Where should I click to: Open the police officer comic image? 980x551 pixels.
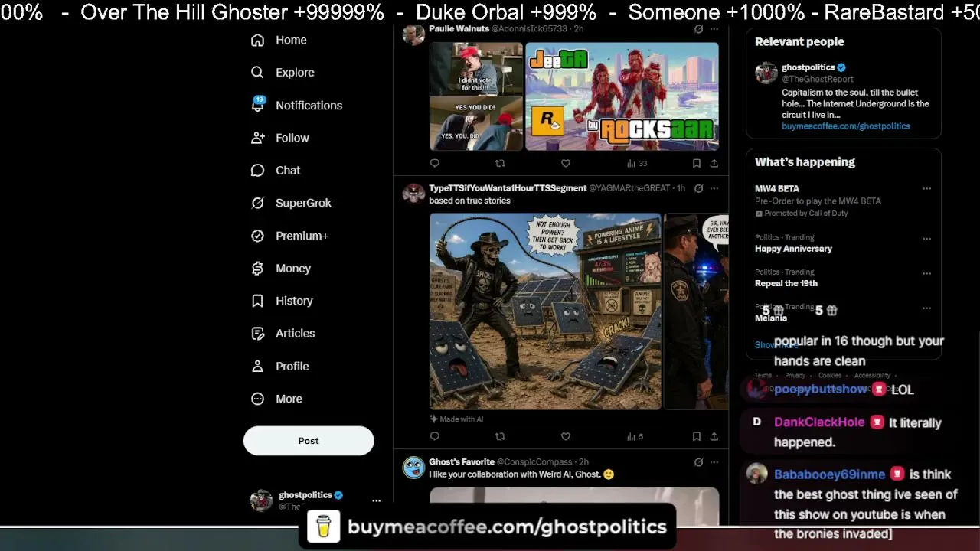click(x=696, y=311)
